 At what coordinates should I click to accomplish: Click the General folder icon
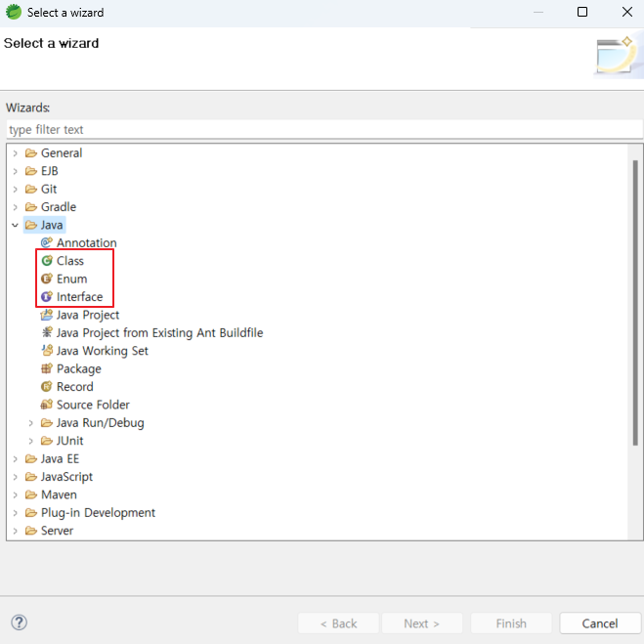[x=31, y=153]
